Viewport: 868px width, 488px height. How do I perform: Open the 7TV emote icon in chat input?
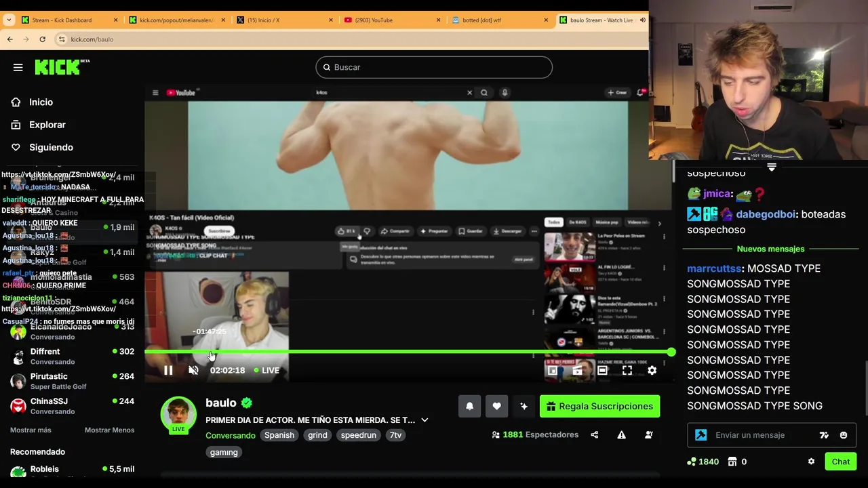point(824,435)
